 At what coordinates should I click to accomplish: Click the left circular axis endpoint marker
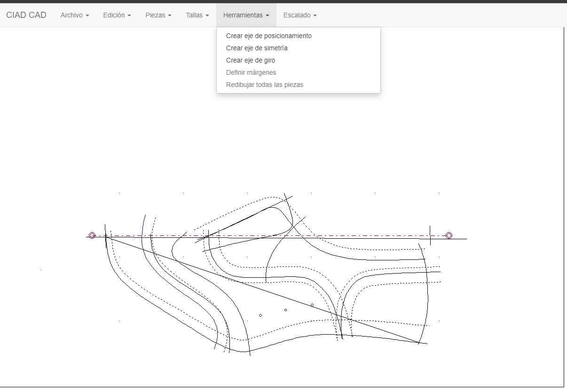point(92,235)
